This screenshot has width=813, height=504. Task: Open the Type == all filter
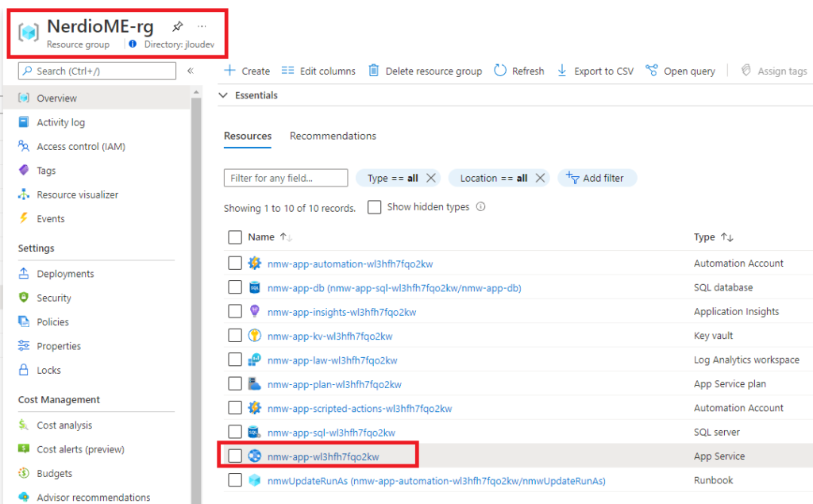pyautogui.click(x=392, y=178)
